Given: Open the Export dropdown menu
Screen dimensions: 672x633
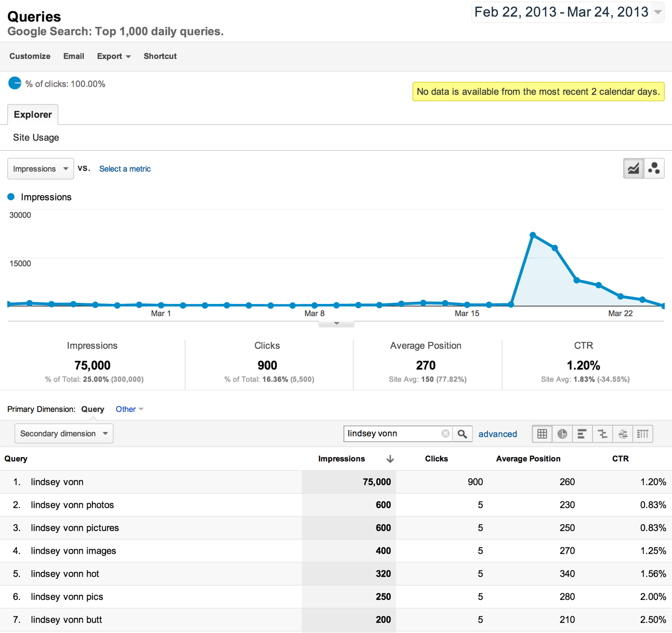Looking at the screenshot, I should click(x=113, y=56).
